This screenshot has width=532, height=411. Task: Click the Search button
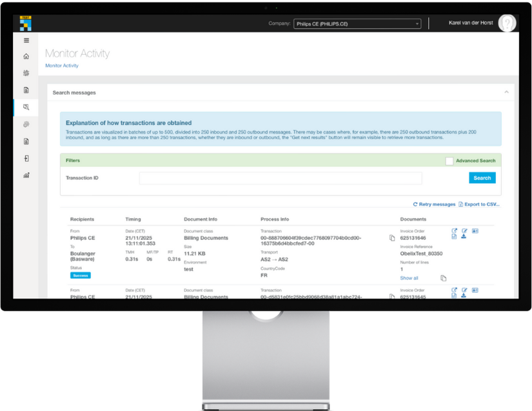[x=482, y=177]
